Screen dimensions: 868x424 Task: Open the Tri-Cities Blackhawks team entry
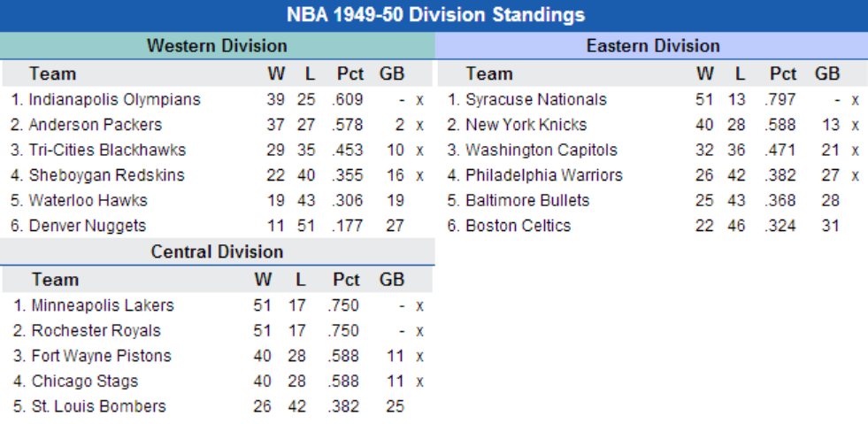pos(107,150)
